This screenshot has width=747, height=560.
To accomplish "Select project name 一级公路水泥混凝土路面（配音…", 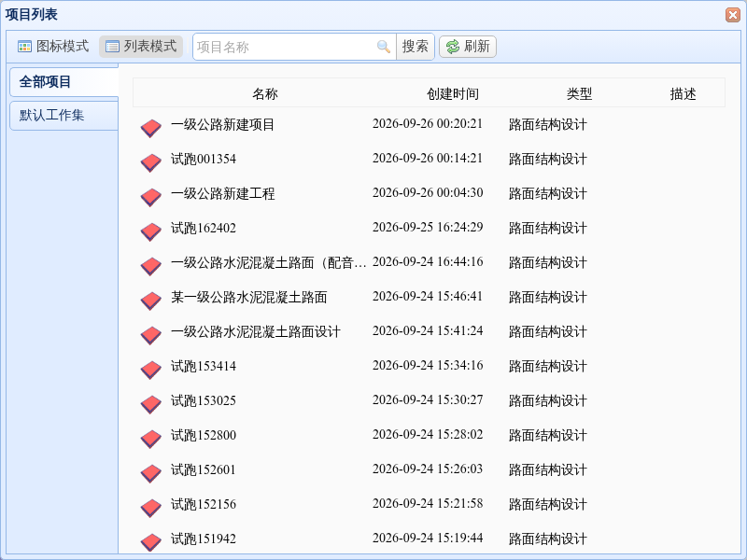I will [x=269, y=263].
